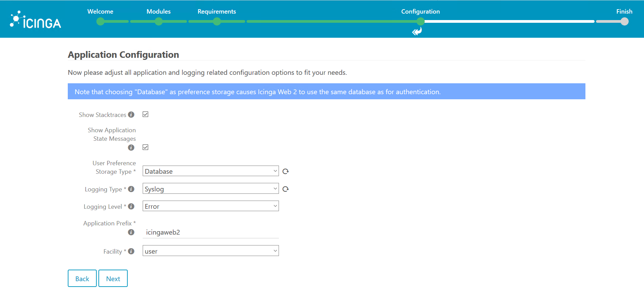Select the Finish wizard step
Image resolution: width=644 pixels, height=290 pixels.
coord(624,12)
